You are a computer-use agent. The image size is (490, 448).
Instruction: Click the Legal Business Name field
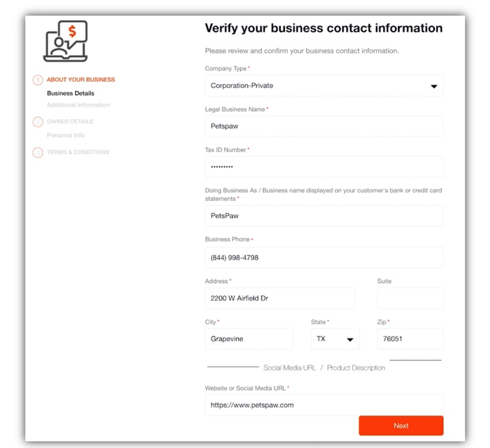click(x=324, y=126)
